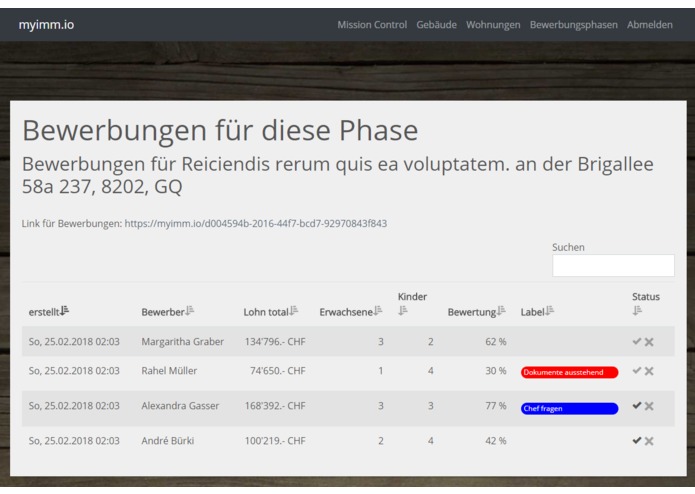Click the blue Chef fragen label

pos(570,408)
